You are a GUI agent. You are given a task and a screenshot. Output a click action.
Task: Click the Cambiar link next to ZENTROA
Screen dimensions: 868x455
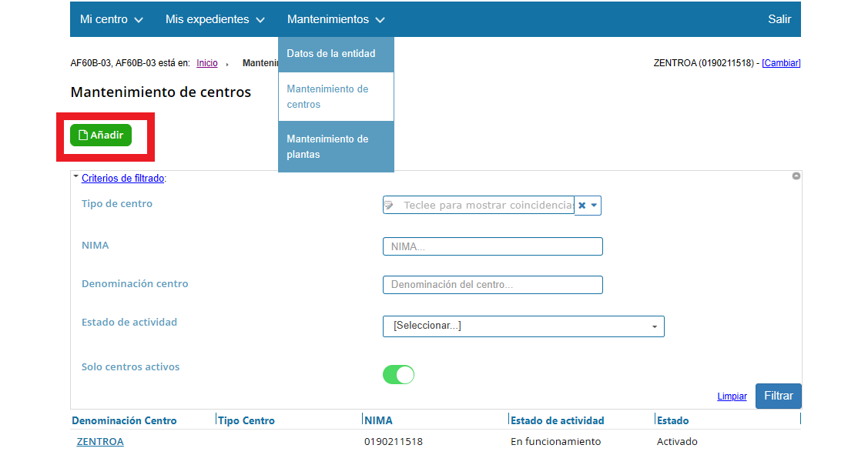[x=780, y=63]
